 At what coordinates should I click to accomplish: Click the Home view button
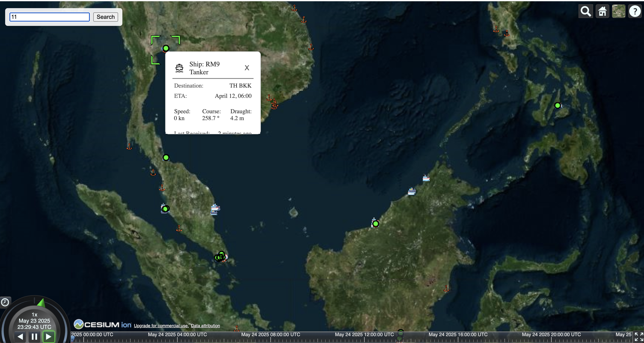(602, 11)
